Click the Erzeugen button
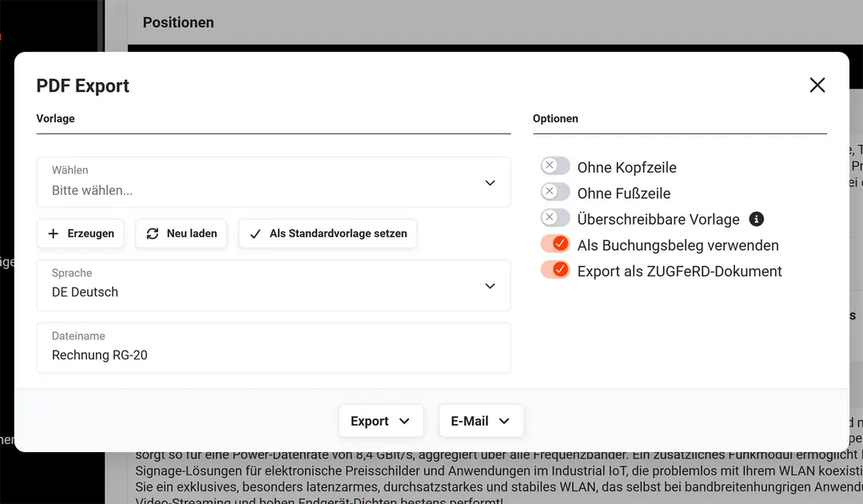This screenshot has width=863, height=504. click(81, 233)
